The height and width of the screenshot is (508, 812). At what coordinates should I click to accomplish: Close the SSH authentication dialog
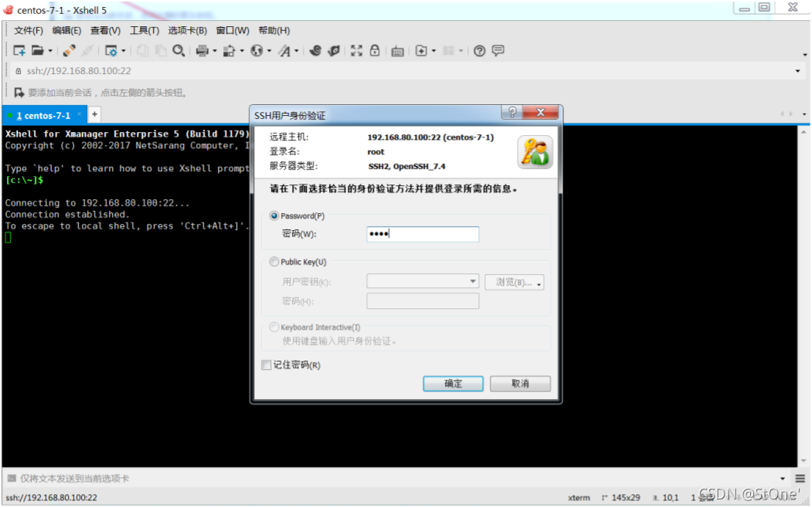(x=540, y=112)
